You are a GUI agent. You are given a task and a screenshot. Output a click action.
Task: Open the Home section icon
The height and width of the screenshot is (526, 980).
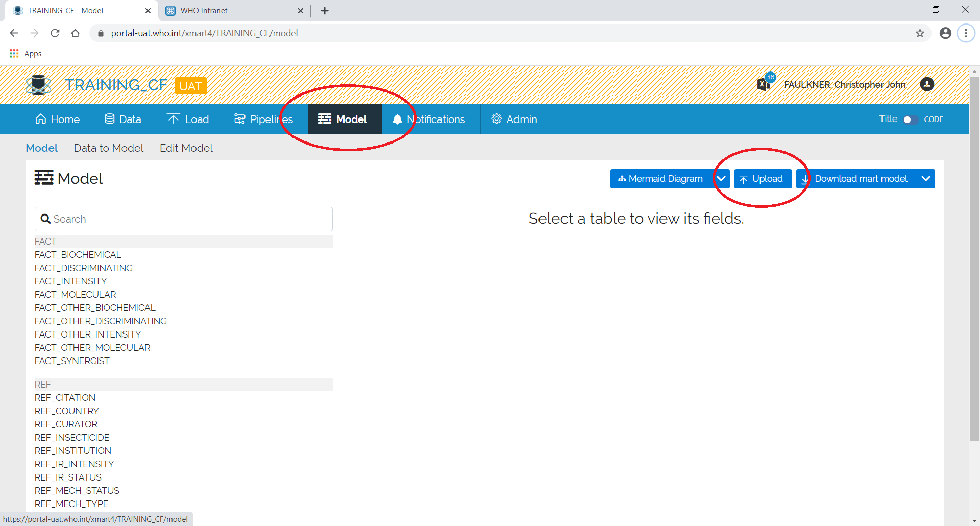(x=41, y=119)
